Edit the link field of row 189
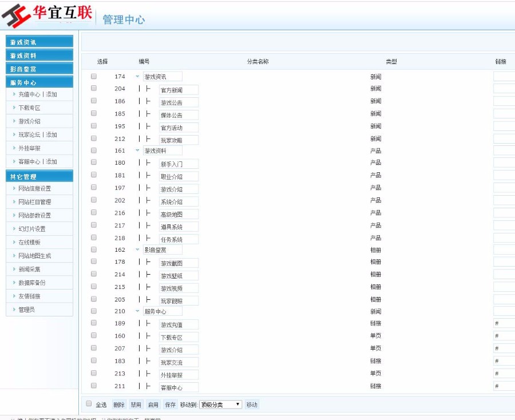Image resolution: width=515 pixels, height=420 pixels. (504, 323)
